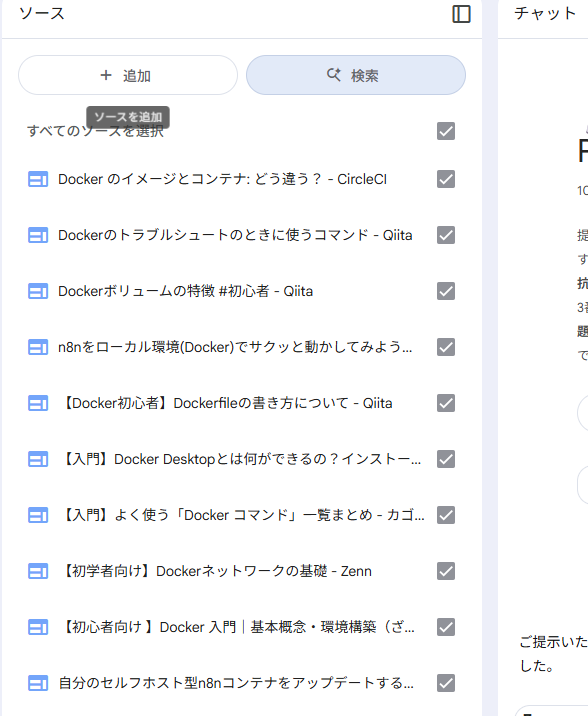Toggle the すべてのソースを選択 checkbox
Screen dimensions: 588x716
tap(446, 131)
